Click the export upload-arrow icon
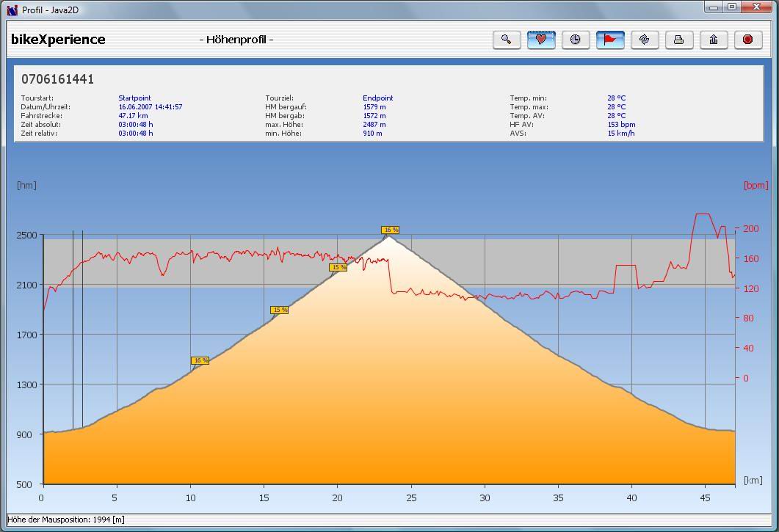Screen dimensions: 779x532 pos(713,40)
